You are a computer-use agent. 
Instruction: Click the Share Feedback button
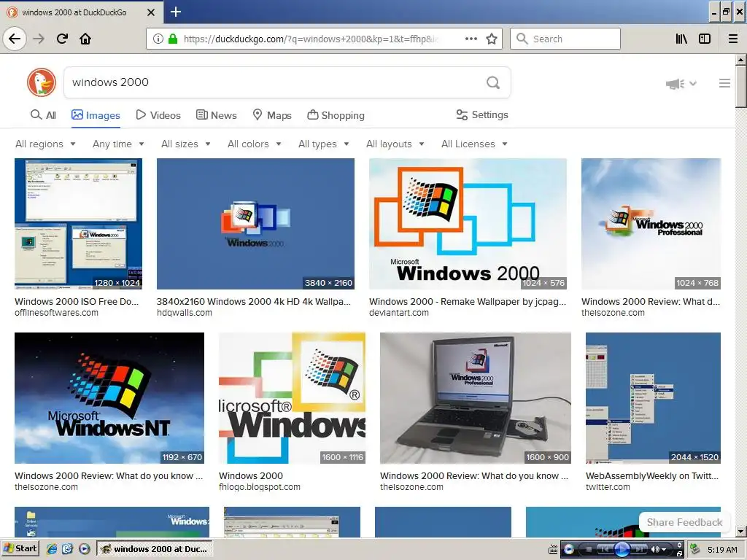[684, 522]
